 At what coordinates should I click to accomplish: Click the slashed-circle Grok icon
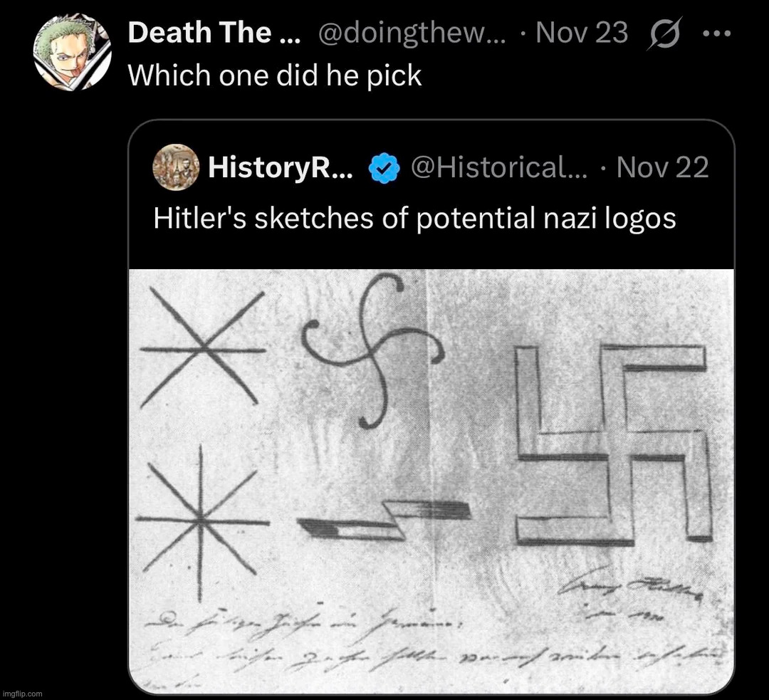[664, 33]
